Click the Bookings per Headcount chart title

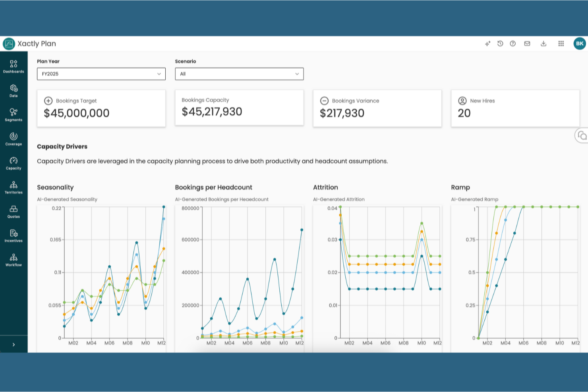[x=214, y=187]
